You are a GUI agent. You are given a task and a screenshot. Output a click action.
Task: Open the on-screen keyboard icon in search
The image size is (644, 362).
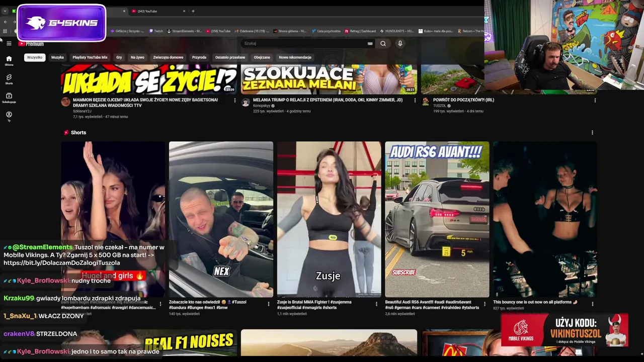pos(370,44)
